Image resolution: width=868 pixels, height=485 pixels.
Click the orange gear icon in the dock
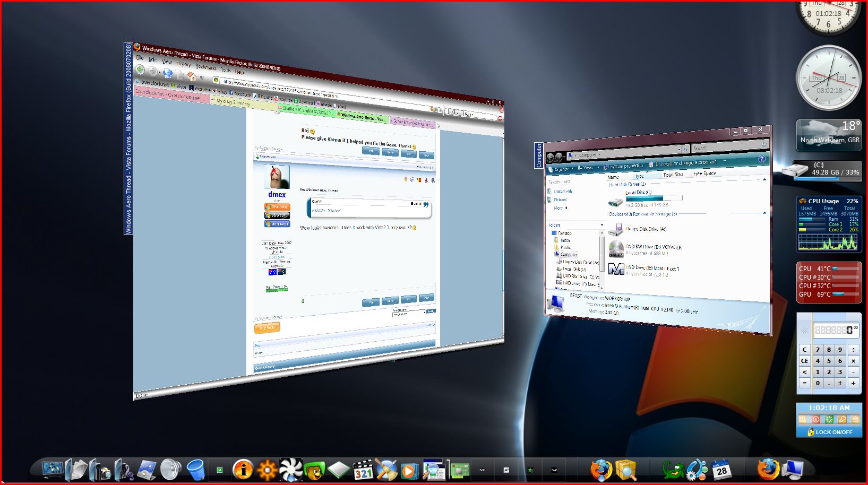click(x=267, y=470)
